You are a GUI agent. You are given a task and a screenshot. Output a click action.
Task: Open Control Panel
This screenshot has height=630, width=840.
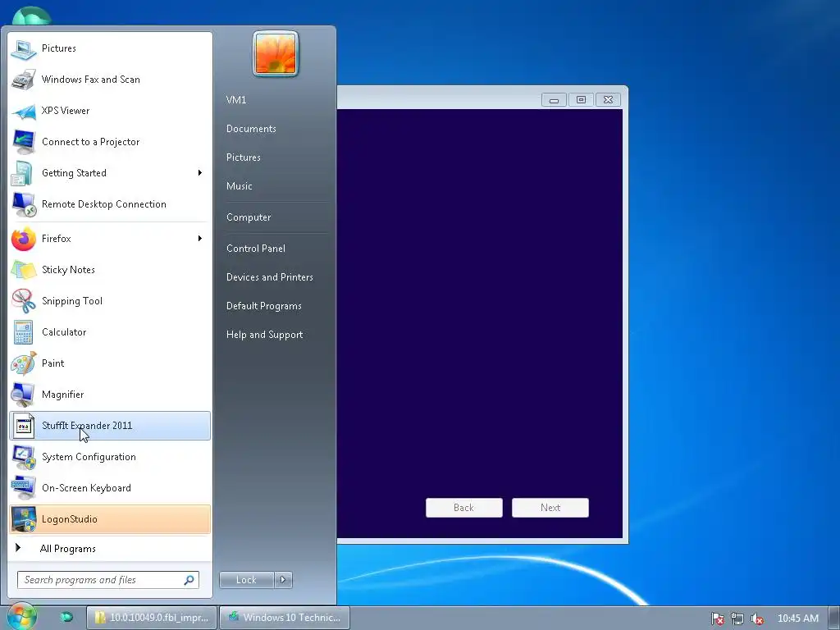coord(256,249)
